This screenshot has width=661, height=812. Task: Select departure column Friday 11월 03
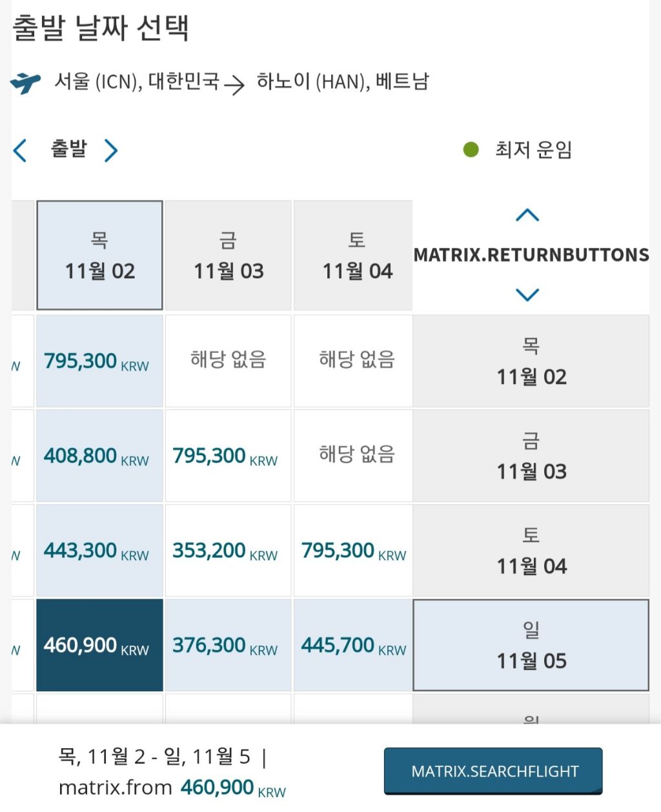pos(229,256)
